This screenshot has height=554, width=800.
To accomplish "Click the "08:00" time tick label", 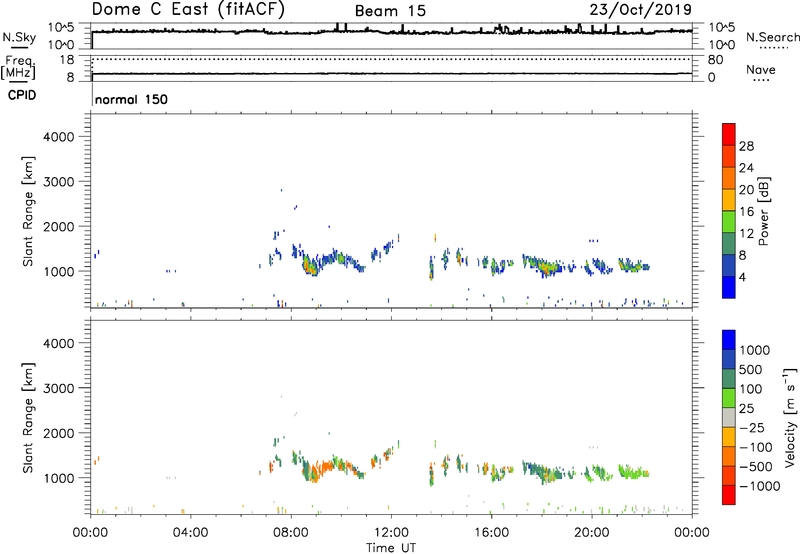I will [x=291, y=533].
